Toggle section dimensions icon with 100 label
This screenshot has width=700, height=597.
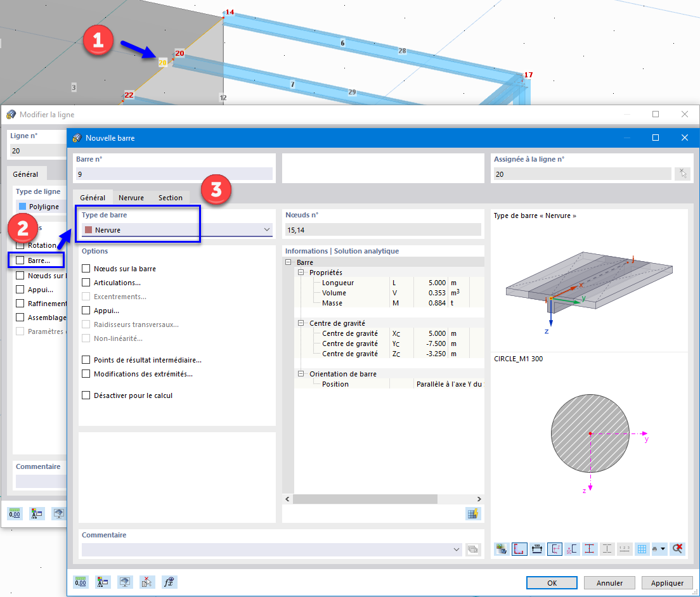pos(537,549)
